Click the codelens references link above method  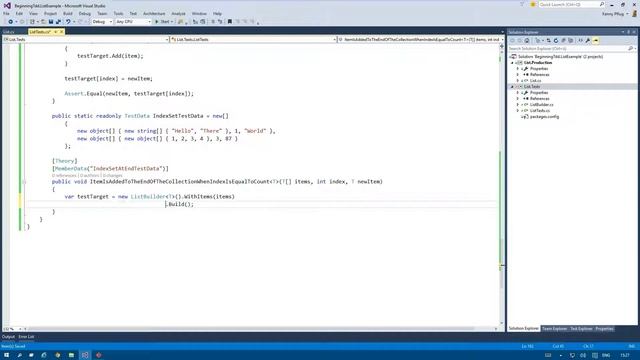click(64, 176)
